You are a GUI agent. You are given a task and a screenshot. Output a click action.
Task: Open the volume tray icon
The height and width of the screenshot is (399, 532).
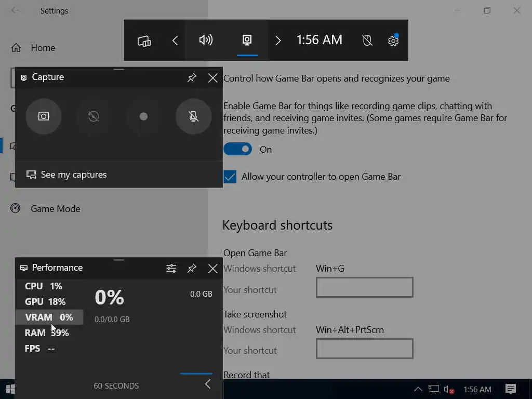449,390
